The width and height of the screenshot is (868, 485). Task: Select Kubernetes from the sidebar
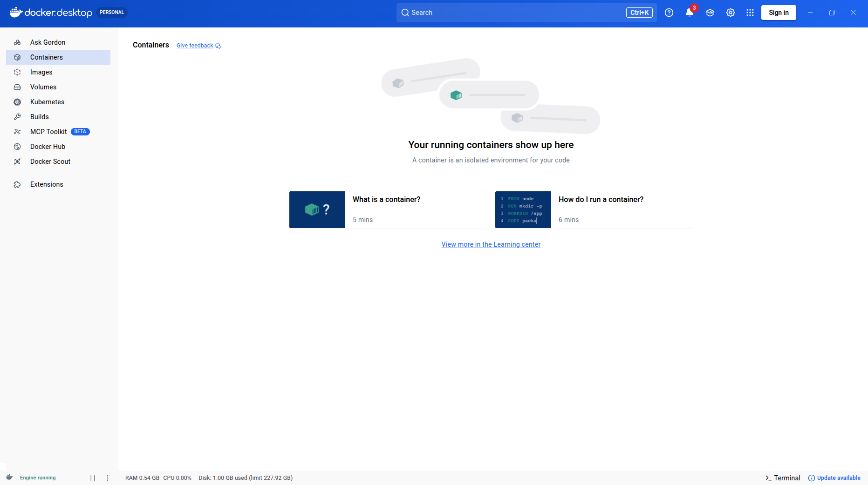click(47, 102)
